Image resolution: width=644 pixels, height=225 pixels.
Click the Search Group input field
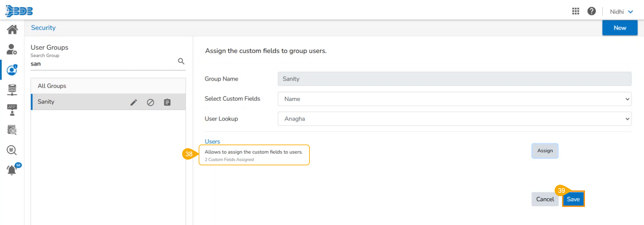click(x=101, y=64)
